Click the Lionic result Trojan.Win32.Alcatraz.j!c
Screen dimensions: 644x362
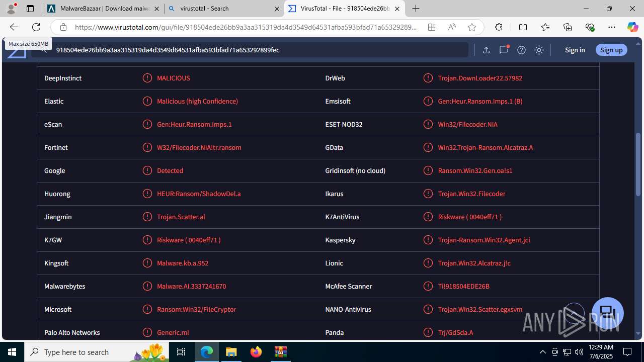tap(474, 263)
